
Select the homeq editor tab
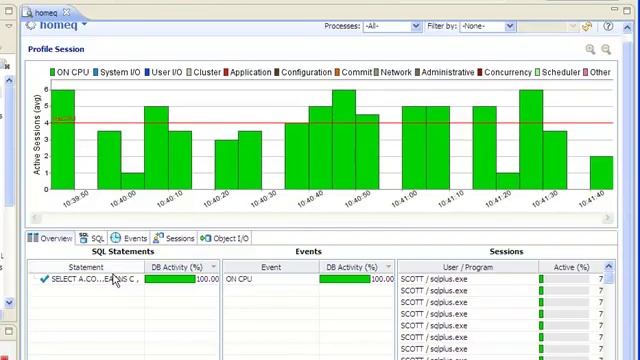pyautogui.click(x=46, y=13)
